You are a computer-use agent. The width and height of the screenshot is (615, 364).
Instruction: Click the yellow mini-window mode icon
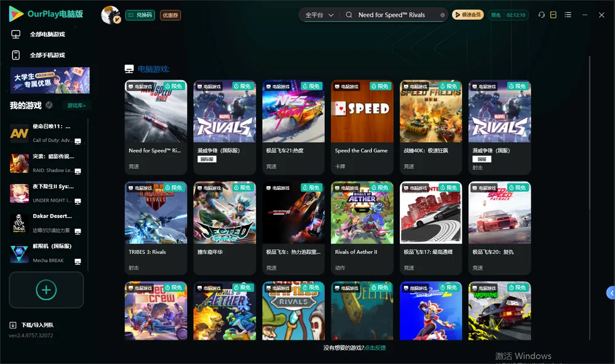(553, 15)
